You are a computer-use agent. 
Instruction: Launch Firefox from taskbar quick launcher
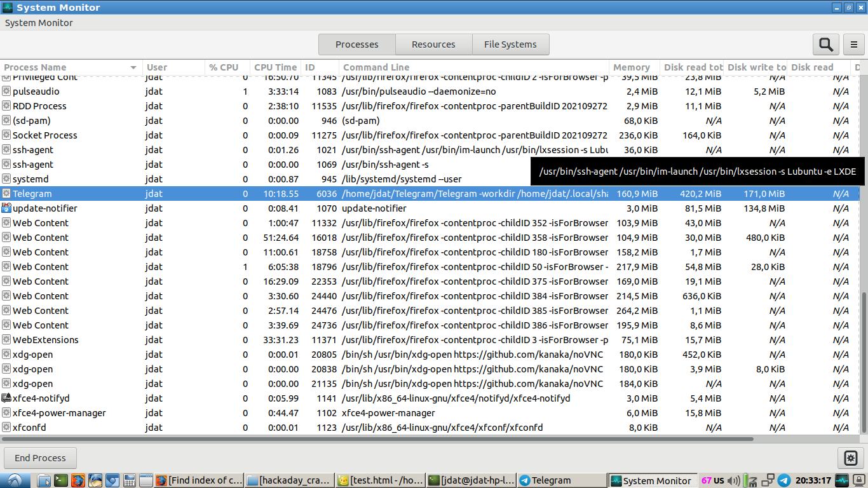78,480
